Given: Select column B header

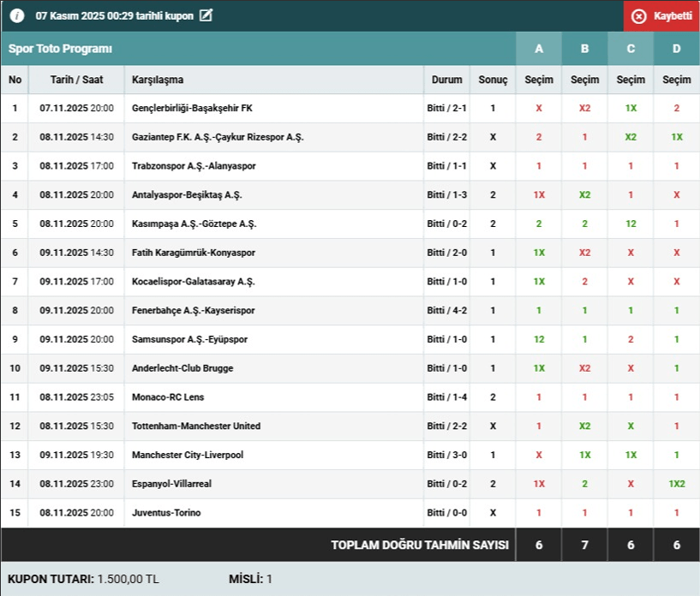Looking at the screenshot, I should (585, 49).
